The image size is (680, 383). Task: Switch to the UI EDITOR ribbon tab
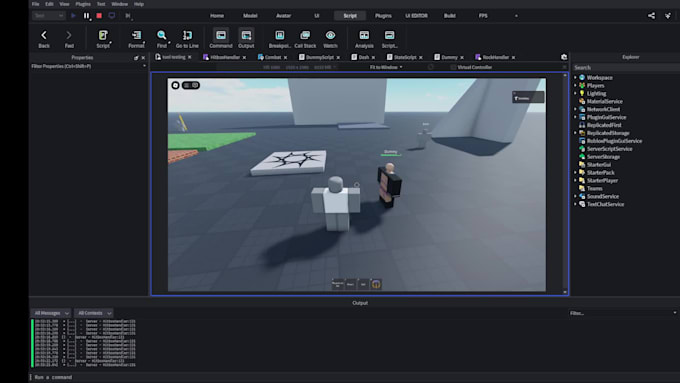[416, 16]
